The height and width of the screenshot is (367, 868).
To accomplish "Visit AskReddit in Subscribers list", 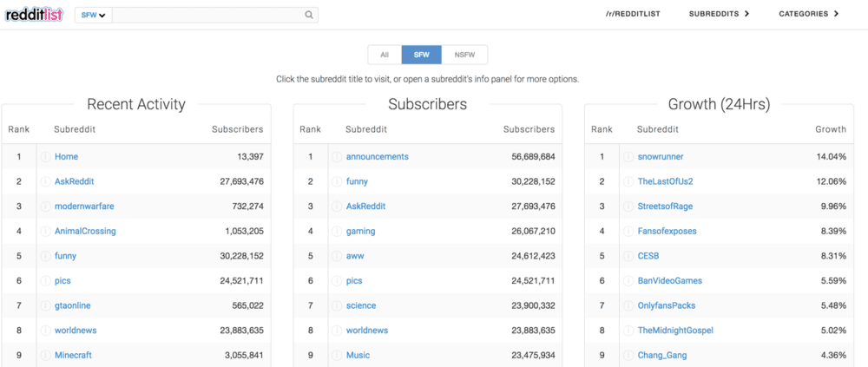I will [x=366, y=206].
